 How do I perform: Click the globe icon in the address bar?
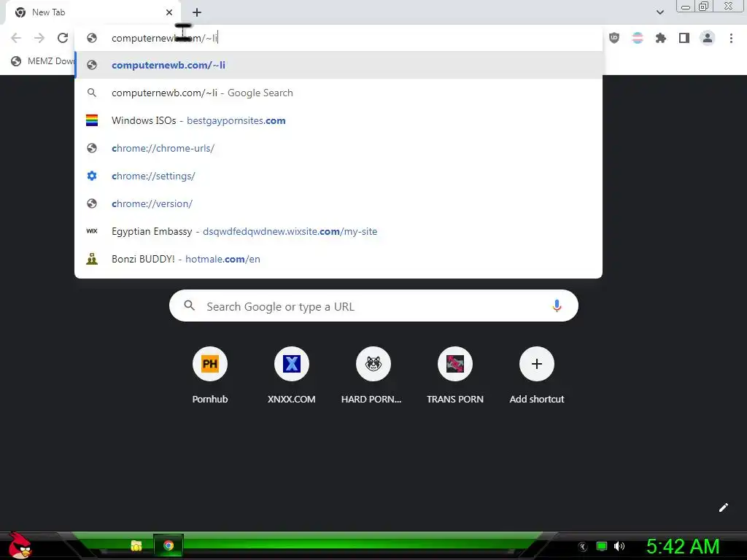(92, 38)
